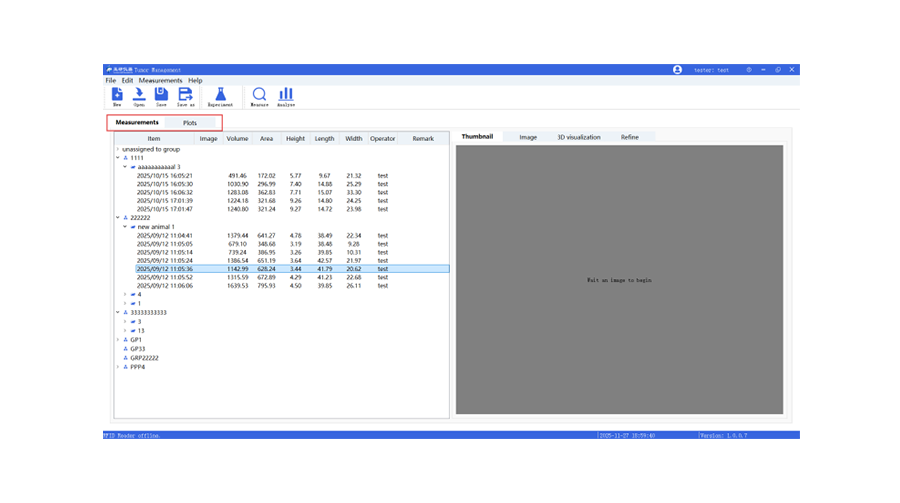Open the Refine tab
The width and height of the screenshot is (900, 503).
pyautogui.click(x=629, y=137)
